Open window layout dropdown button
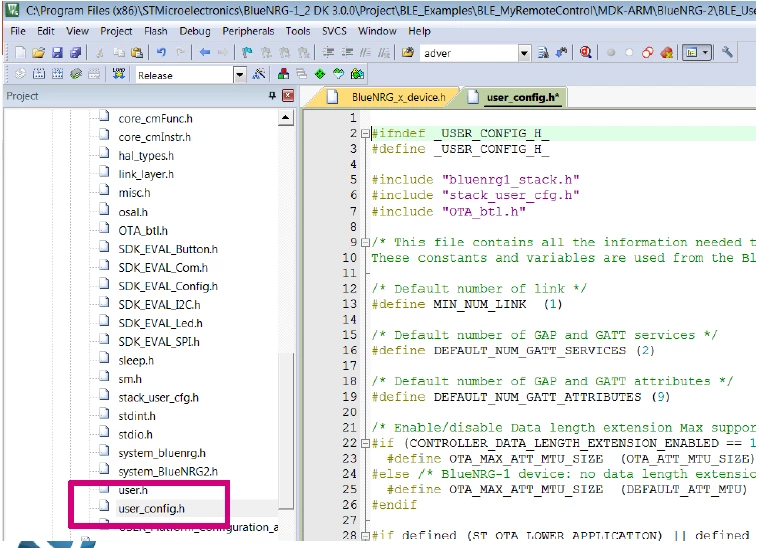Viewport: 759px width, 548px height. click(x=697, y=52)
